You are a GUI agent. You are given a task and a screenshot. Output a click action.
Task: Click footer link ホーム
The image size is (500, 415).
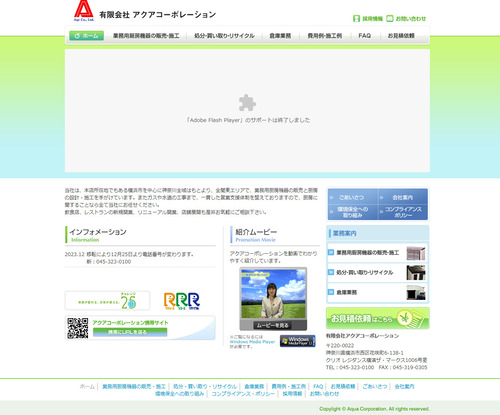(x=87, y=387)
